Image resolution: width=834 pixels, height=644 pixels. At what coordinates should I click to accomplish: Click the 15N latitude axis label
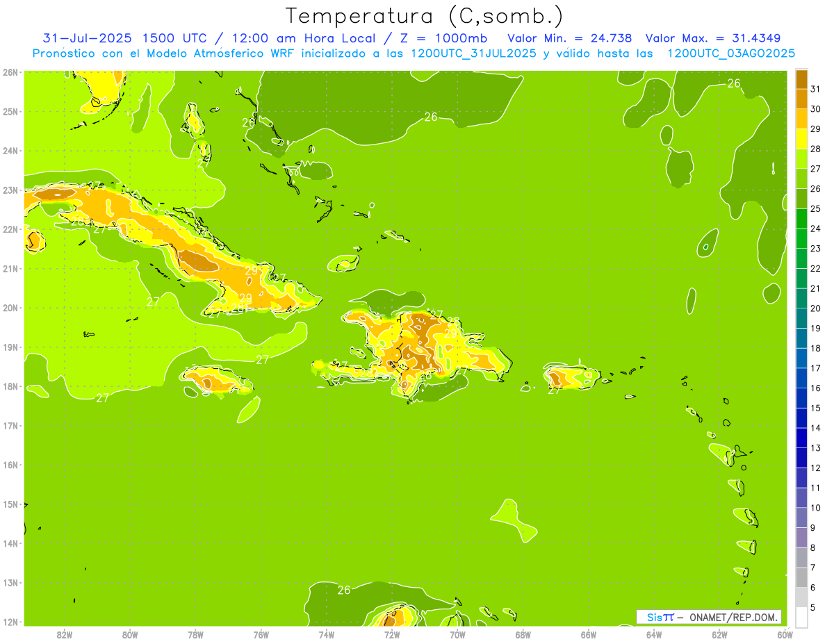pyautogui.click(x=10, y=504)
